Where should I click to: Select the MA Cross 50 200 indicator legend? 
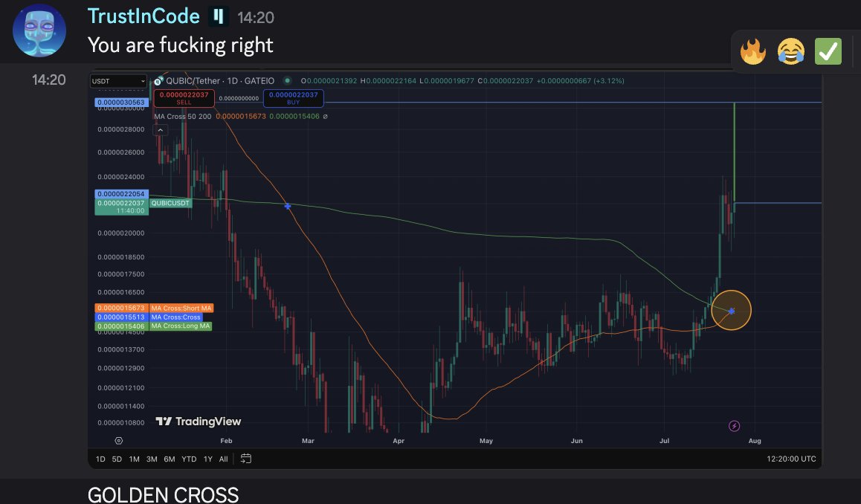coord(182,117)
